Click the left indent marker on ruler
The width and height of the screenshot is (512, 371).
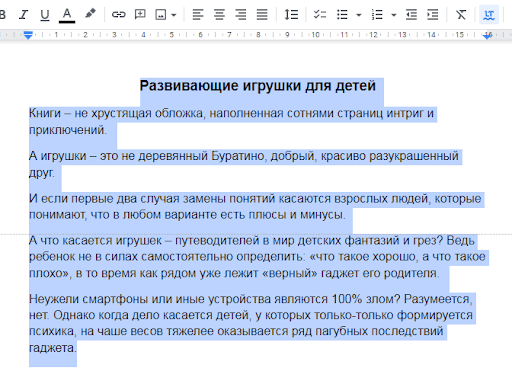[x=28, y=35]
